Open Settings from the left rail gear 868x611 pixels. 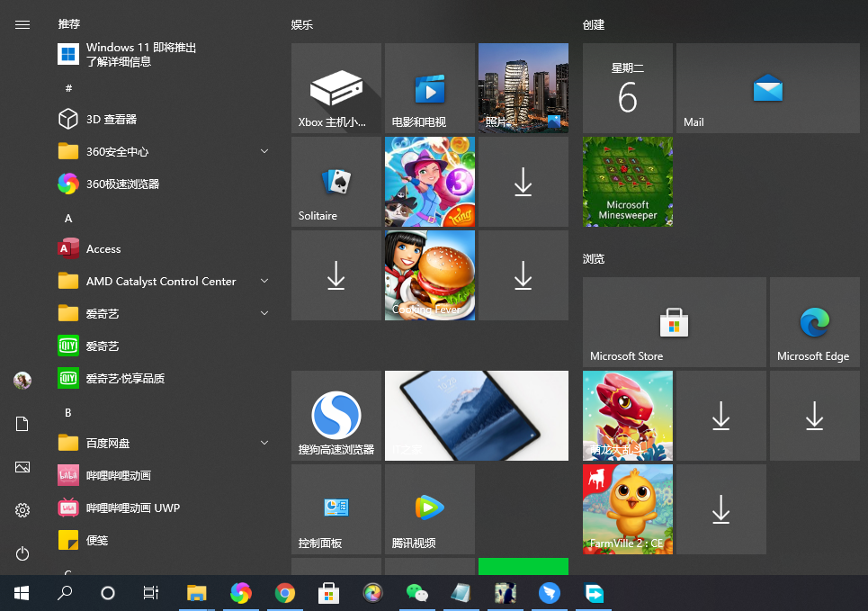point(22,509)
